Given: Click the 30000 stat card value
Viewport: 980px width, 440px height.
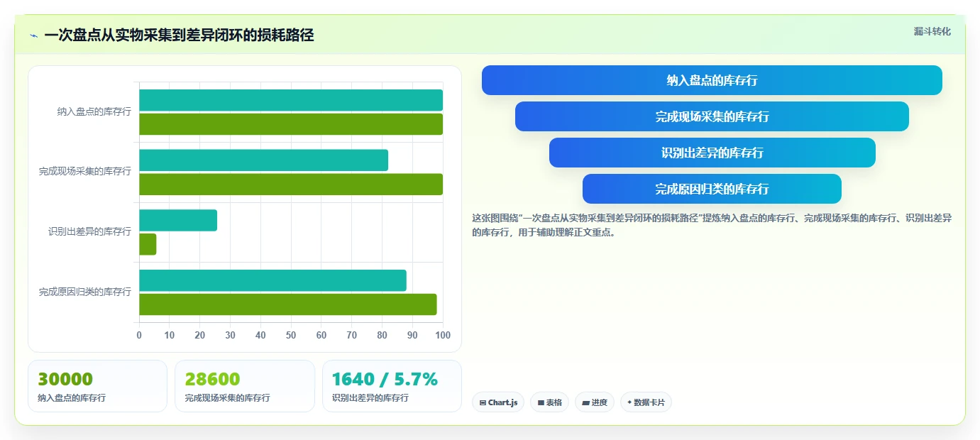Looking at the screenshot, I should 65,380.
